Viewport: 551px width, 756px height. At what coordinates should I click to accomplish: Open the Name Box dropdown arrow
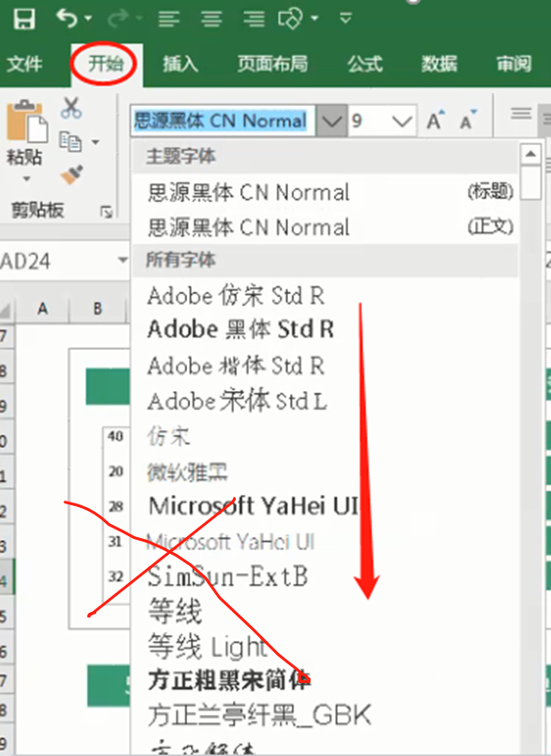point(123,261)
